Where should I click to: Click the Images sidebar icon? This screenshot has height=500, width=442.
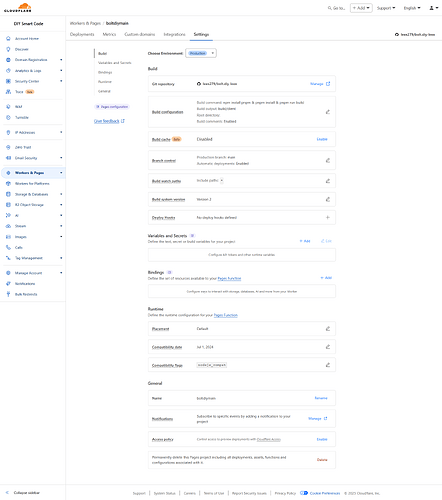8,237
